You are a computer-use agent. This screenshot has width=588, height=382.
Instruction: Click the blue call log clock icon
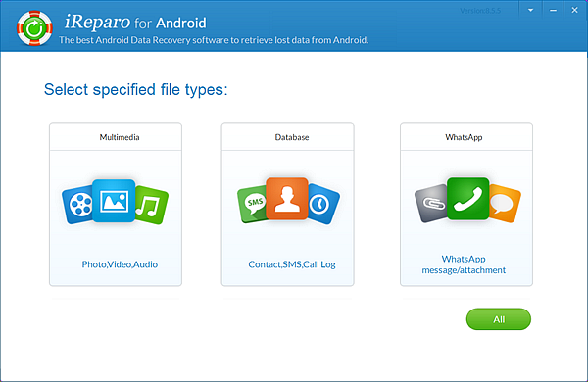click(322, 205)
